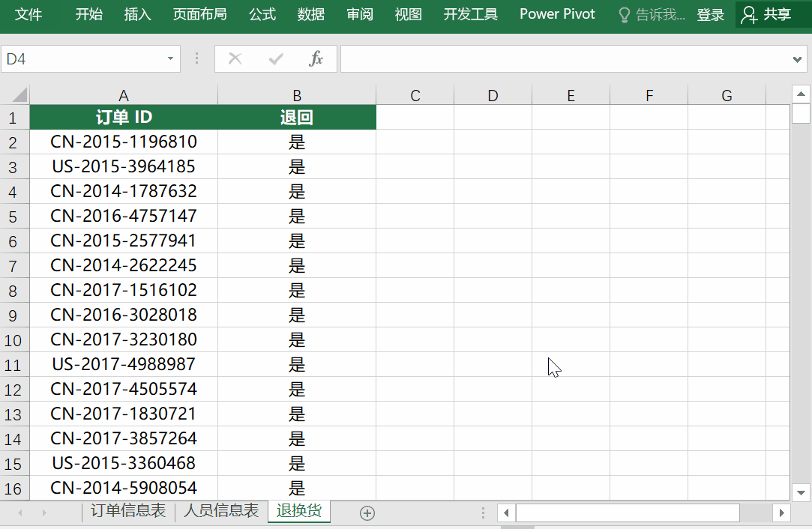Viewport: 812px width, 529px height.
Task: Select column E header
Action: (571, 95)
